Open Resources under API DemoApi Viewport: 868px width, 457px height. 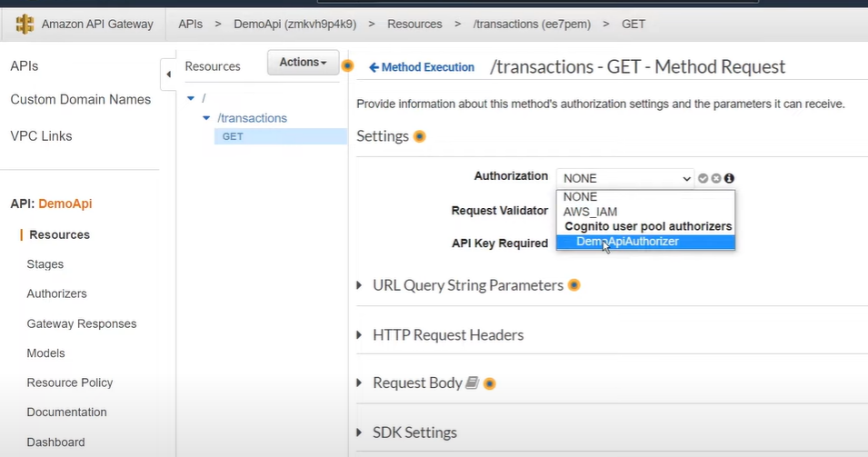point(59,234)
